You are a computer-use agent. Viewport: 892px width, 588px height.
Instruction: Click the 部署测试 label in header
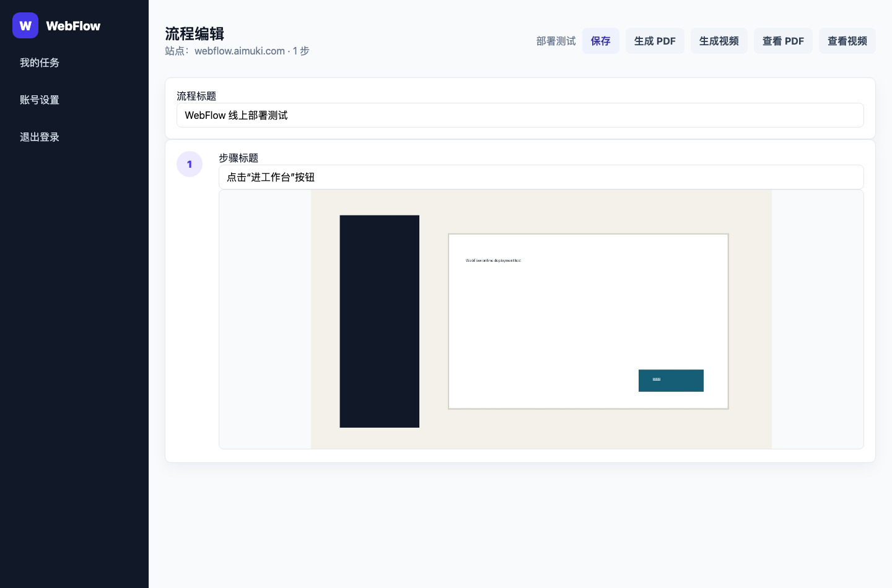[556, 41]
